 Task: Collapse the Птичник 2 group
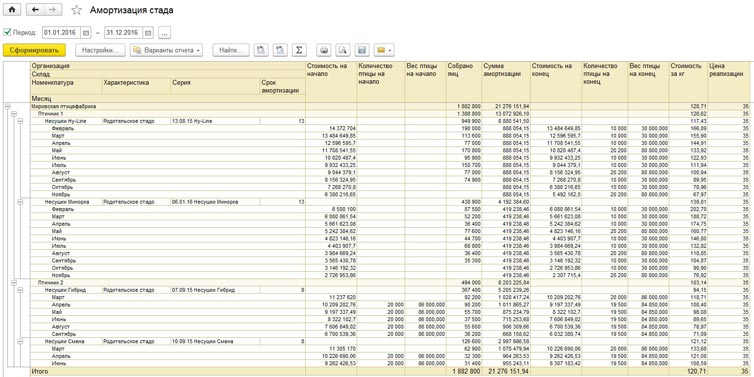tap(13, 283)
